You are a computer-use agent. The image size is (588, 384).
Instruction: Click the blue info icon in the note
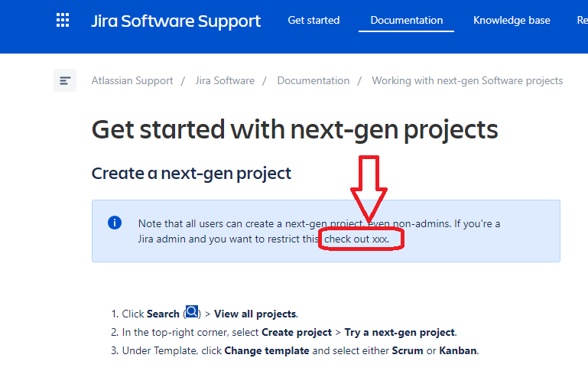pos(115,223)
